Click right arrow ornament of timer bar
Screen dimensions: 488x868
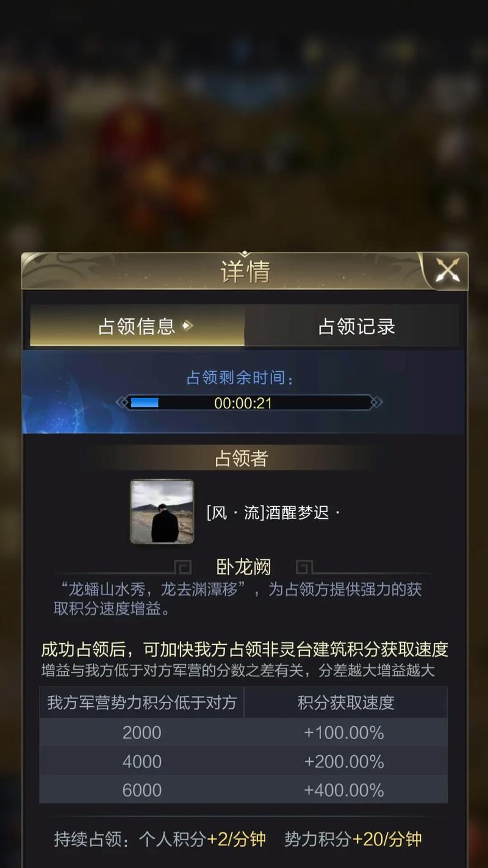click(376, 403)
